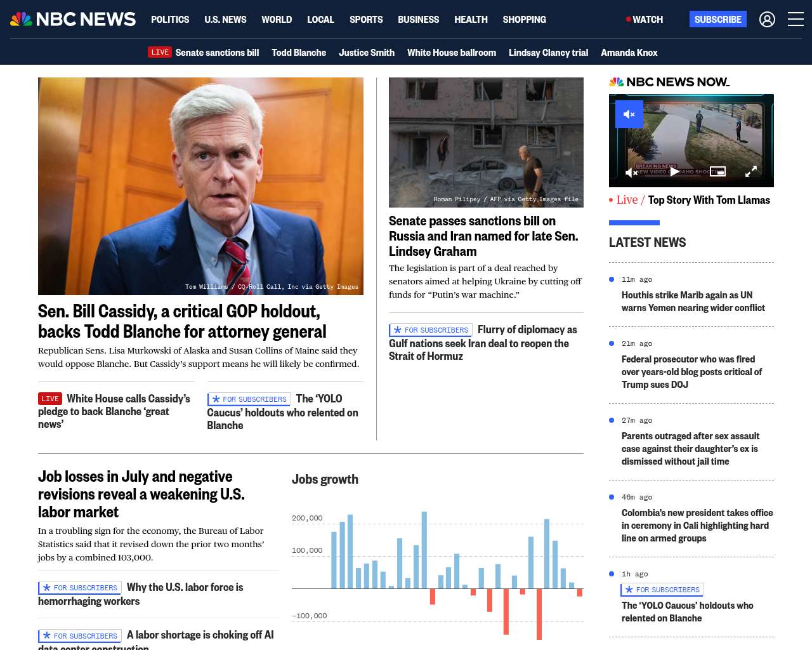Play the NBC News Now video
This screenshot has height=650, width=812.
(674, 171)
